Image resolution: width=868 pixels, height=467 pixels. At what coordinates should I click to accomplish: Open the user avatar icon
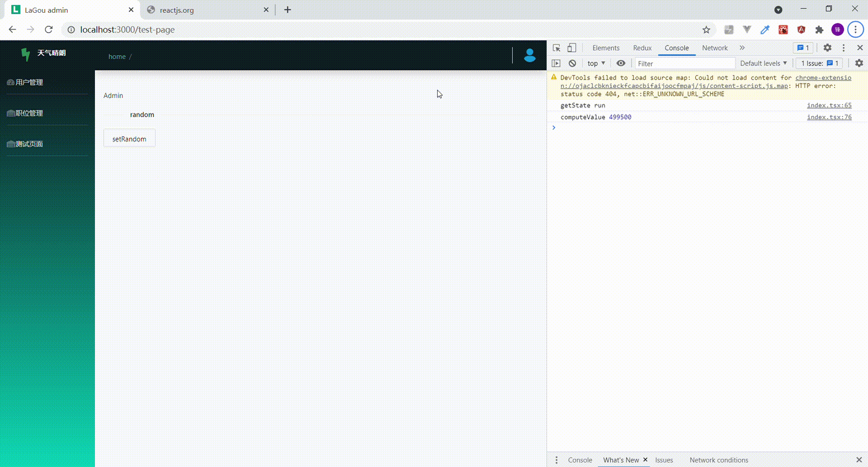point(529,55)
